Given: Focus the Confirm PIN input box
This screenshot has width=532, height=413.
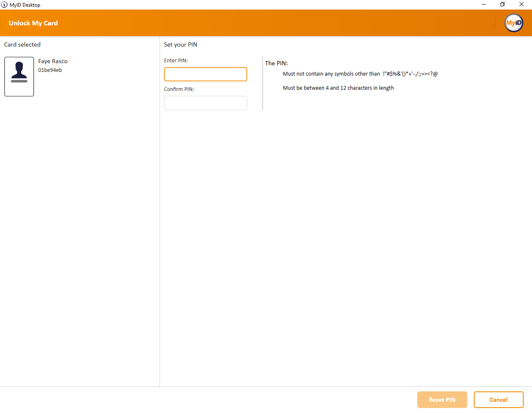Looking at the screenshot, I should (205, 103).
